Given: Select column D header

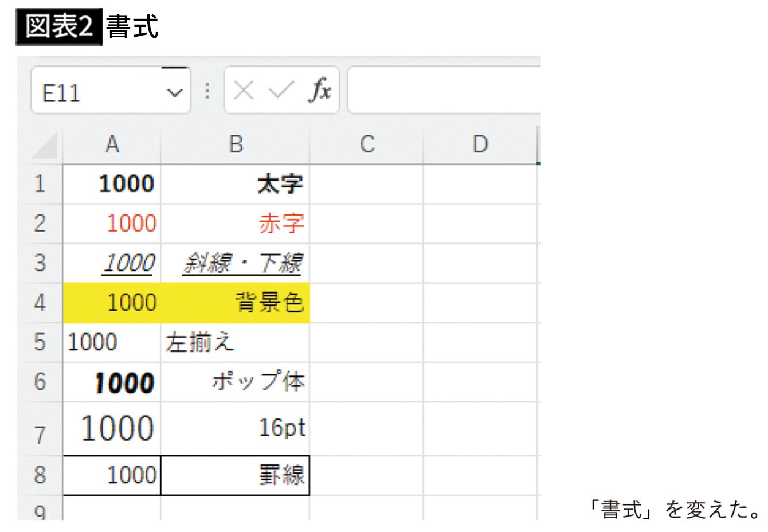Looking at the screenshot, I should tap(480, 145).
